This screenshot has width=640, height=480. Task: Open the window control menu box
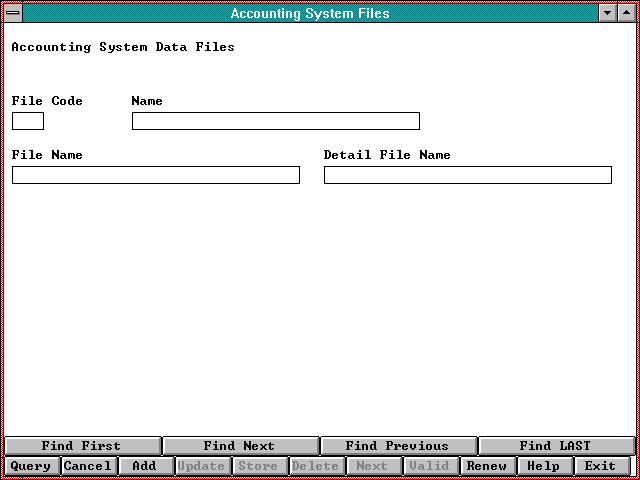[x=11, y=13]
